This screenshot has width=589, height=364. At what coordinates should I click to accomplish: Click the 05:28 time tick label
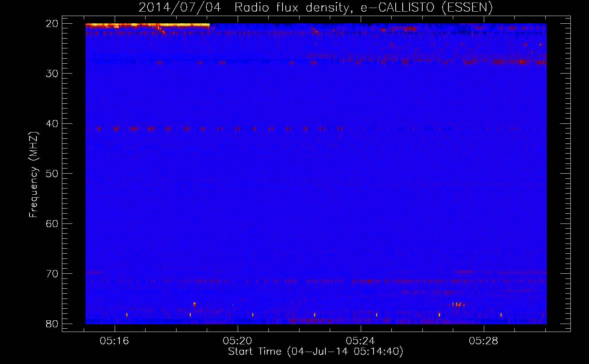(x=483, y=341)
